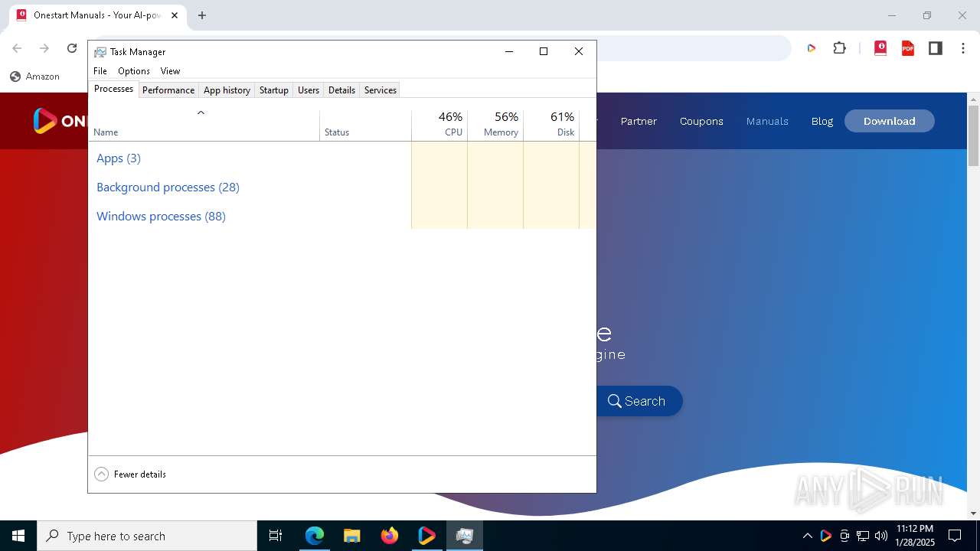This screenshot has height=551, width=980.
Task: Click the Download button on the website
Action: point(890,121)
